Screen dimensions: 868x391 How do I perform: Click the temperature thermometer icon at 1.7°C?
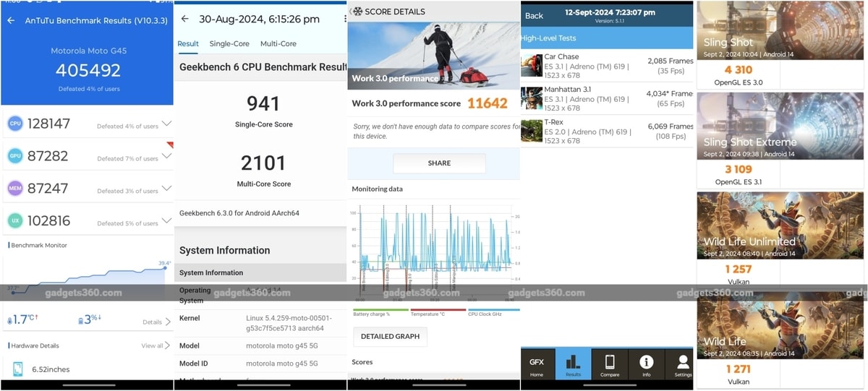pos(10,320)
